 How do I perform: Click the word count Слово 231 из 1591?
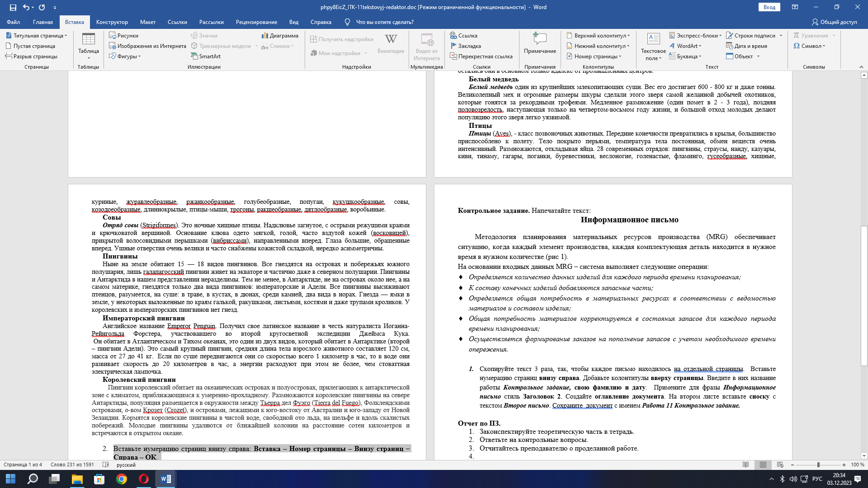(72, 465)
